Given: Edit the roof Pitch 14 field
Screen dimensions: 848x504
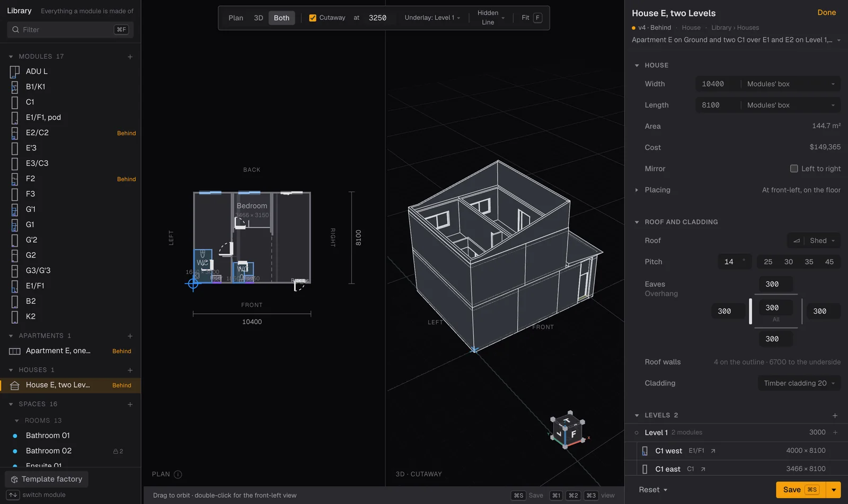Looking at the screenshot, I should [x=735, y=262].
